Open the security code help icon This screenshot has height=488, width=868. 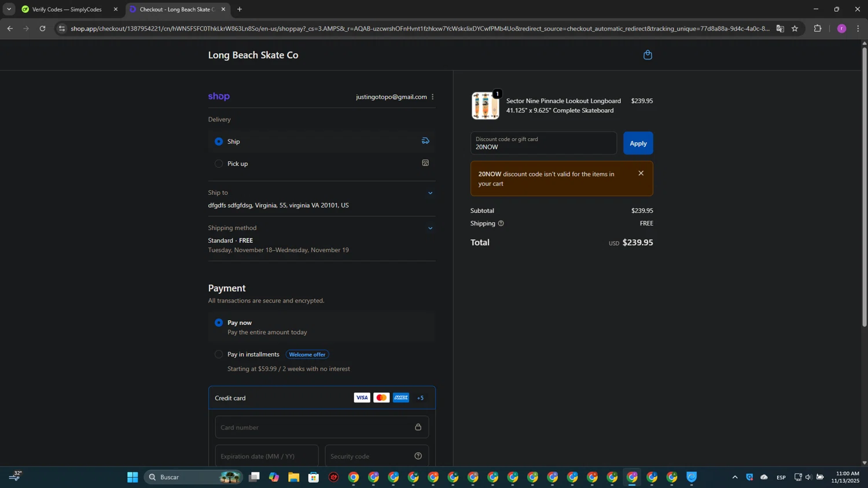[x=418, y=456]
